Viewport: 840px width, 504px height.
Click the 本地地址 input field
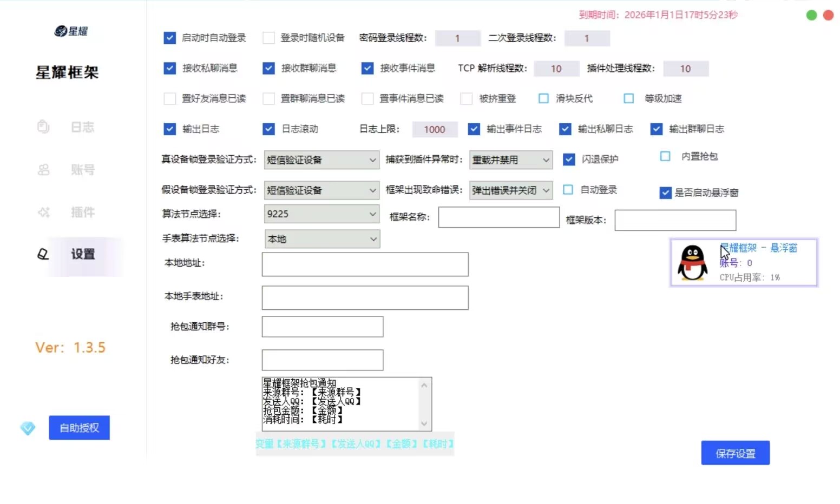coord(365,264)
